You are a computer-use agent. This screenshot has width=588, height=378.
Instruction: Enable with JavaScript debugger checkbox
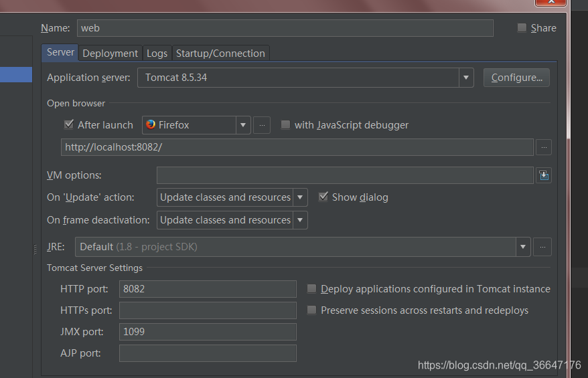(x=285, y=124)
